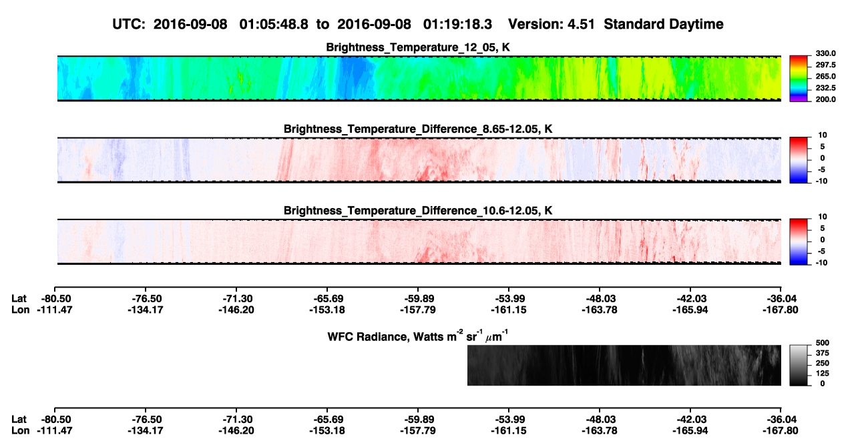Select the Brightness_Temperature_Difference_8.65-12.05 image panel

419,160
